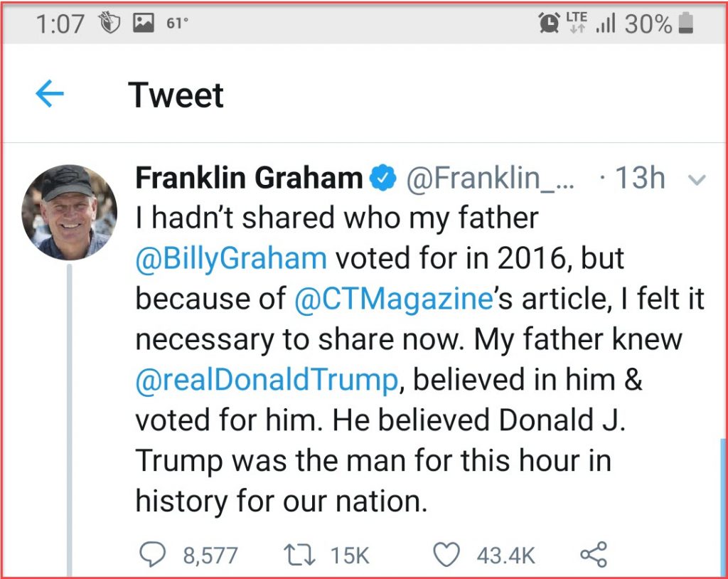Tap the battery icon in status bar
The width and height of the screenshot is (728, 579).
coord(686,23)
